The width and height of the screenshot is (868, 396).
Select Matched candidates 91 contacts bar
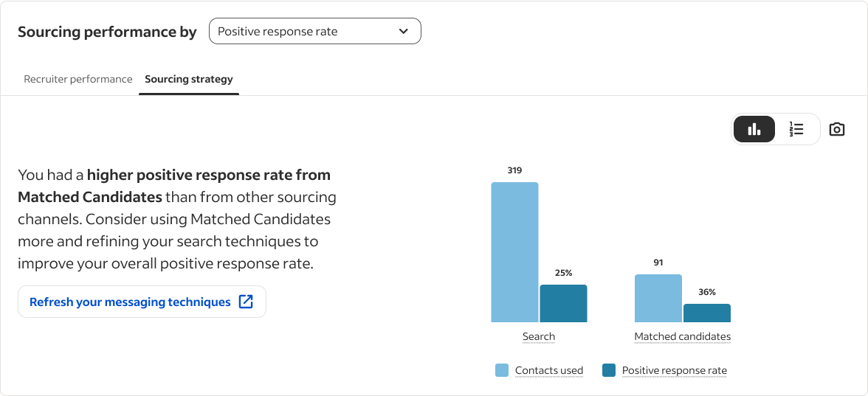658,299
